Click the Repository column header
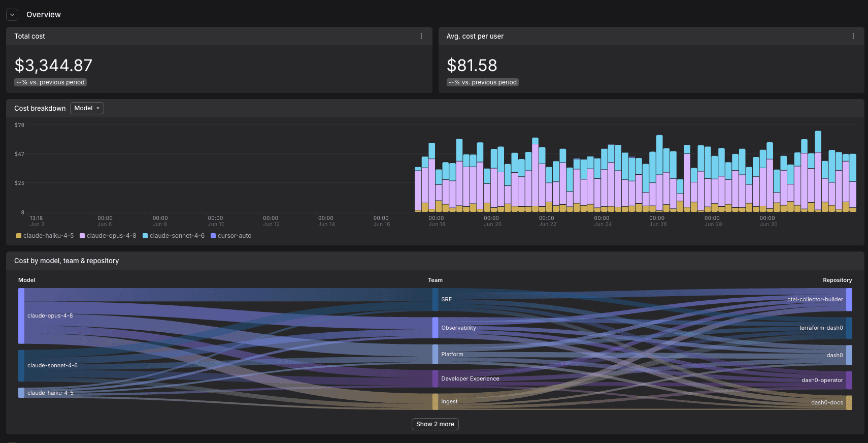 [837, 280]
